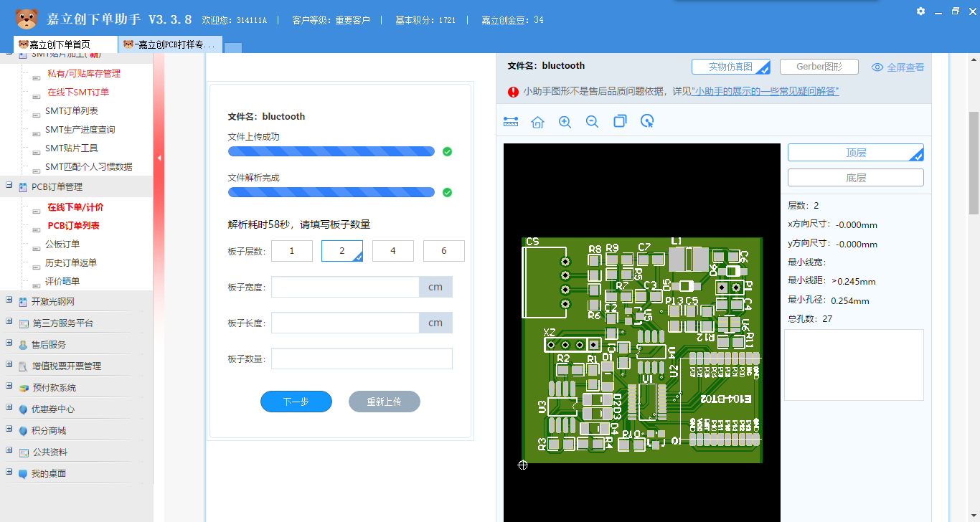Click green checkmark beside 文件解析完成 bar
The width and height of the screenshot is (980, 522).
pyautogui.click(x=447, y=192)
